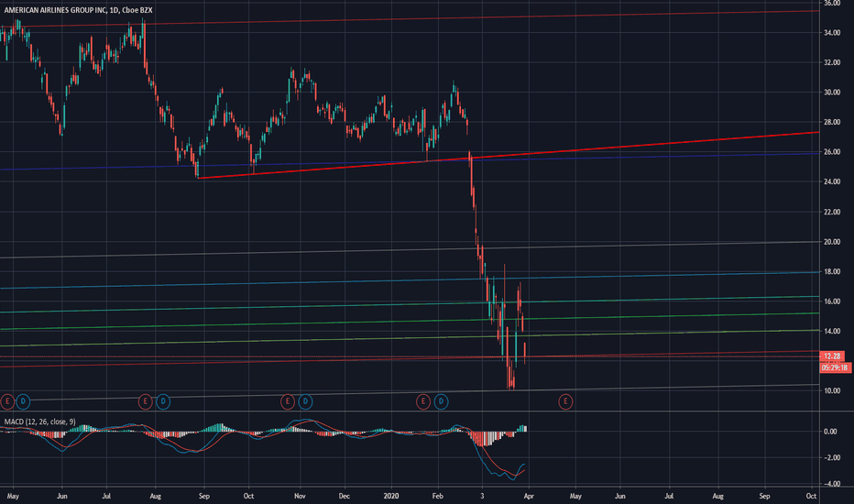The height and width of the screenshot is (504, 854).
Task: Click the 10.00 price axis label
Action: [832, 390]
